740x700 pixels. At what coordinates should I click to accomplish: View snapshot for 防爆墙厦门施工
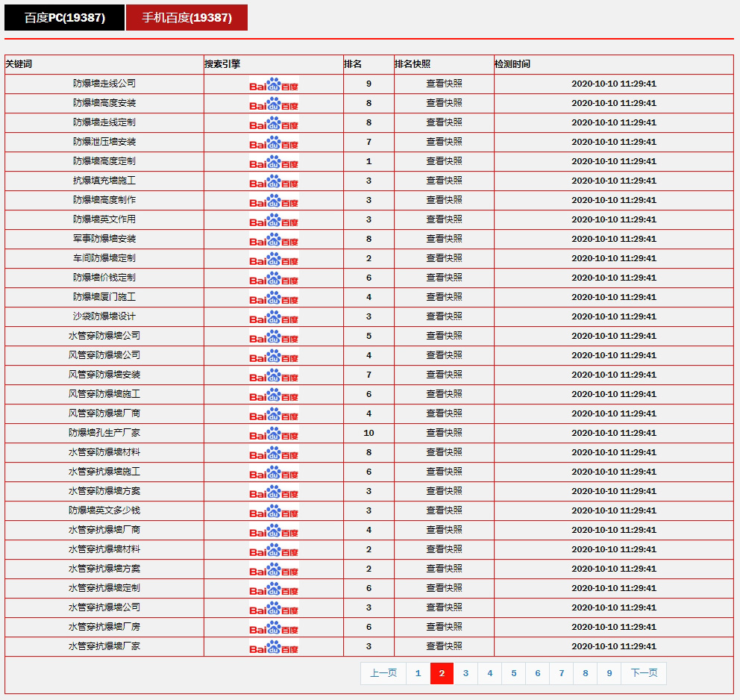pyautogui.click(x=444, y=297)
